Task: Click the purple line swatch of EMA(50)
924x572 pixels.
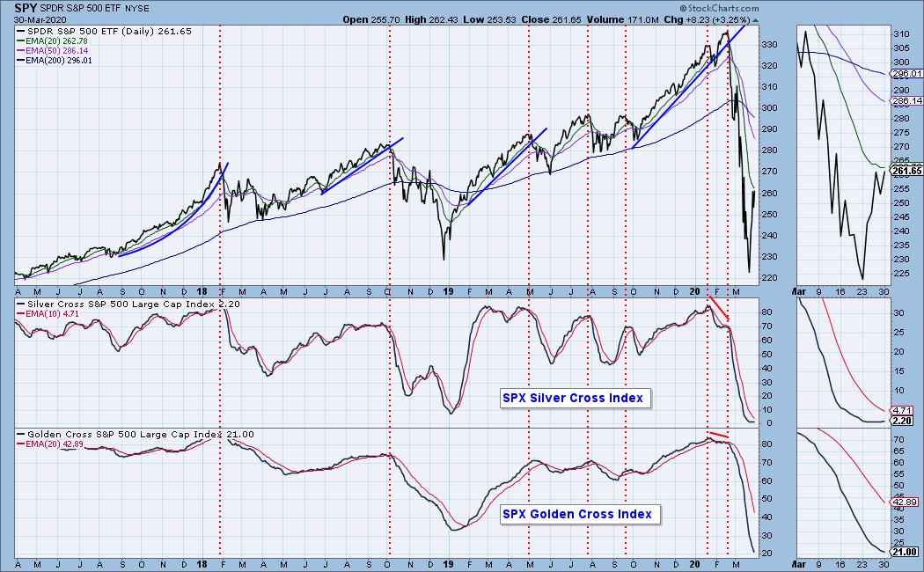Action: [20, 51]
